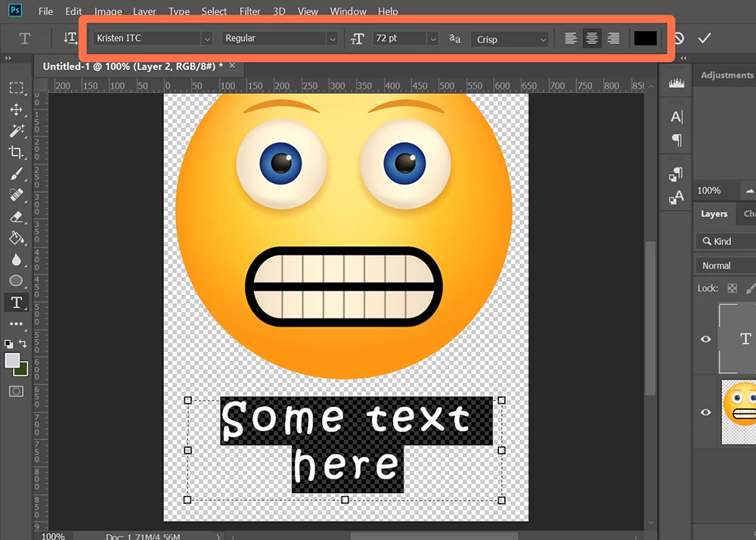Click the bottom-right text box handle

(x=501, y=500)
